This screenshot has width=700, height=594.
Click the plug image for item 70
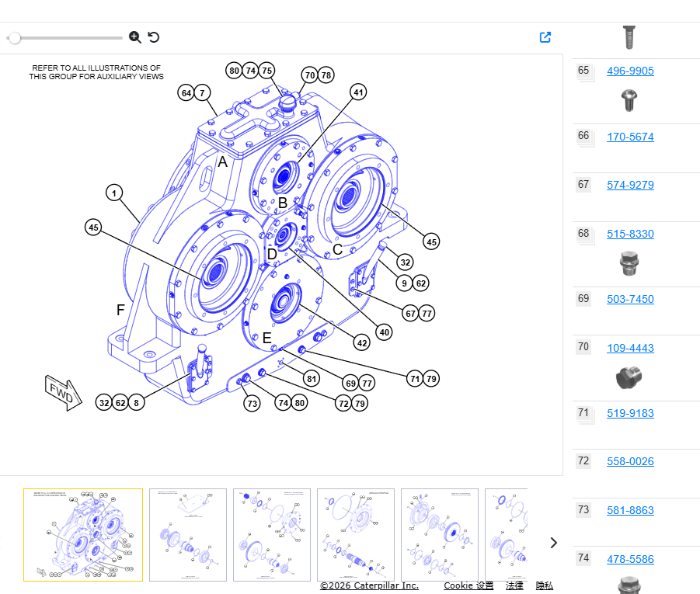coord(629,378)
